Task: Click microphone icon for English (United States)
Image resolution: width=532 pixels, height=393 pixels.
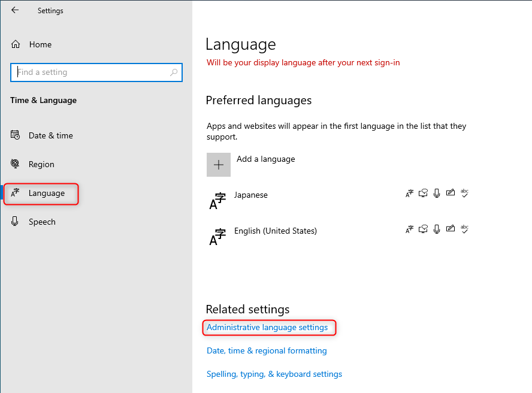Action: click(437, 229)
